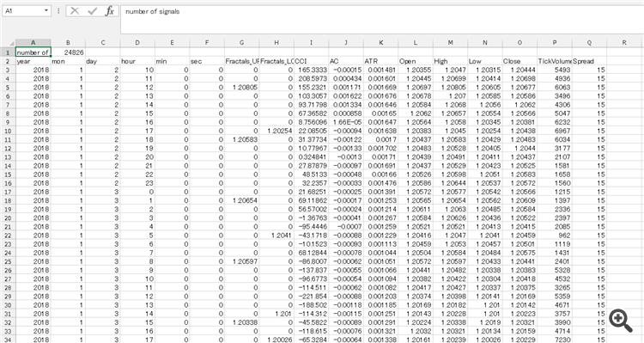Click the formula bar Enter checkmark icon
This screenshot has width=644, height=343.
pos(93,11)
